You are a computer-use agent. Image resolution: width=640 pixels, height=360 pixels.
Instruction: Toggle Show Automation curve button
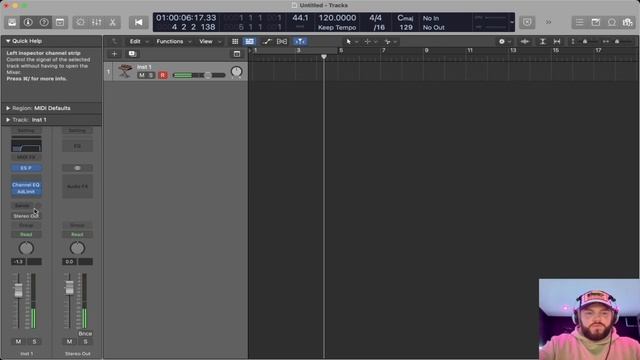click(267, 41)
